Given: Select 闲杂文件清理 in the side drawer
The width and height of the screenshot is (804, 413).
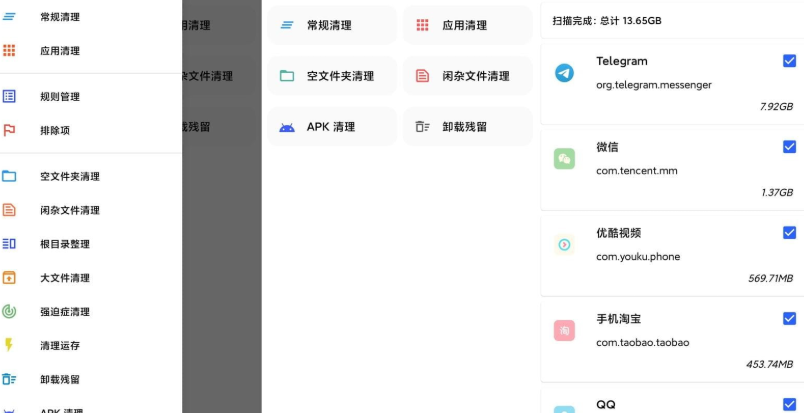Looking at the screenshot, I should tap(91, 210).
